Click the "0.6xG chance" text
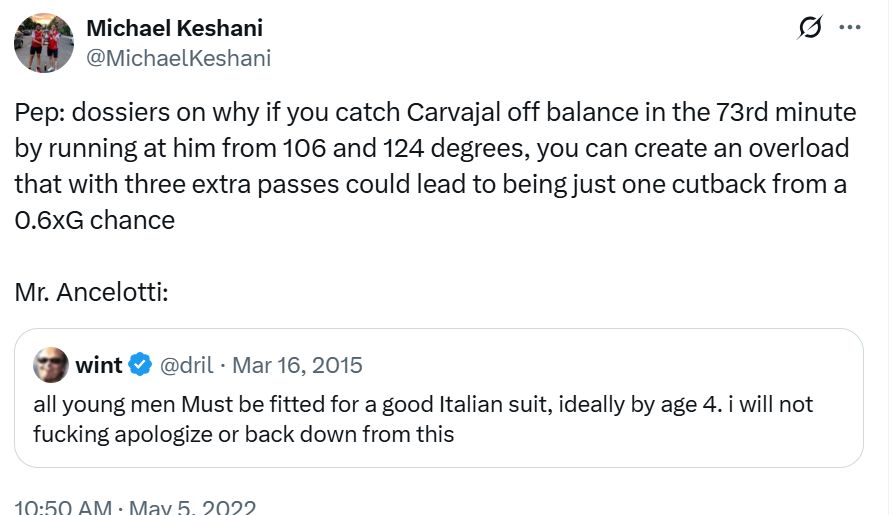Screen dimensions: 892x515 point(95,220)
